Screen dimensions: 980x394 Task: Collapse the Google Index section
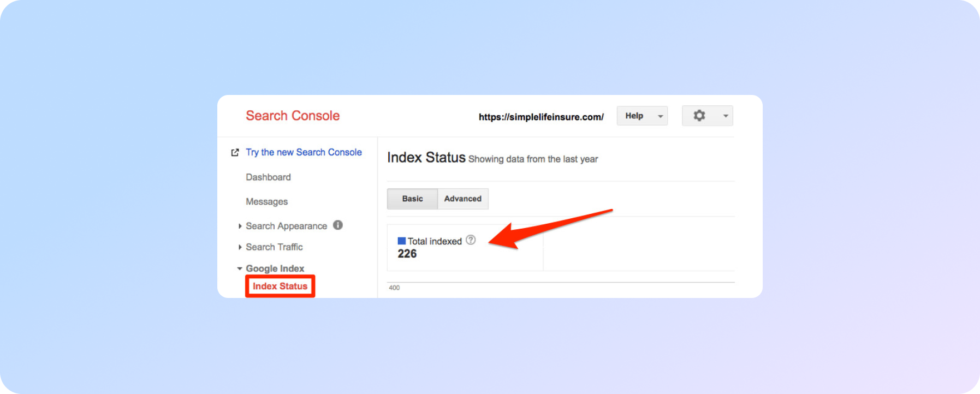(275, 268)
